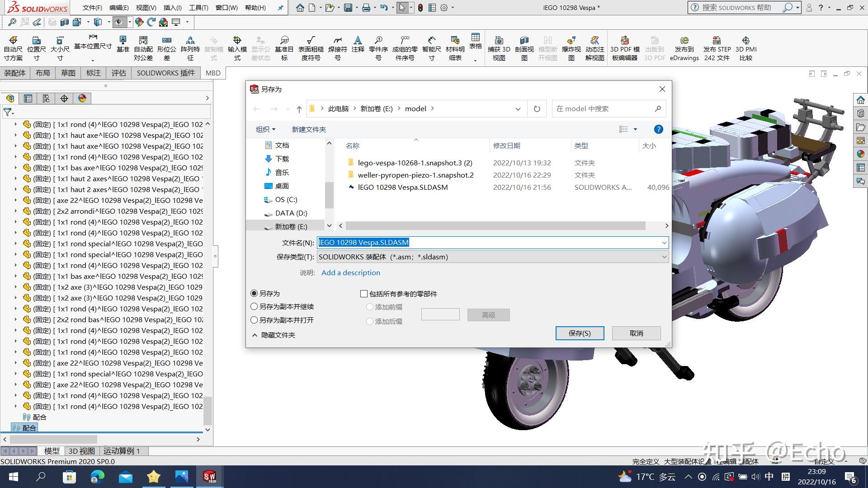Viewport: 868px width, 488px height.
Task: Select the 另存为副本并打开 radio option
Action: [x=254, y=320]
